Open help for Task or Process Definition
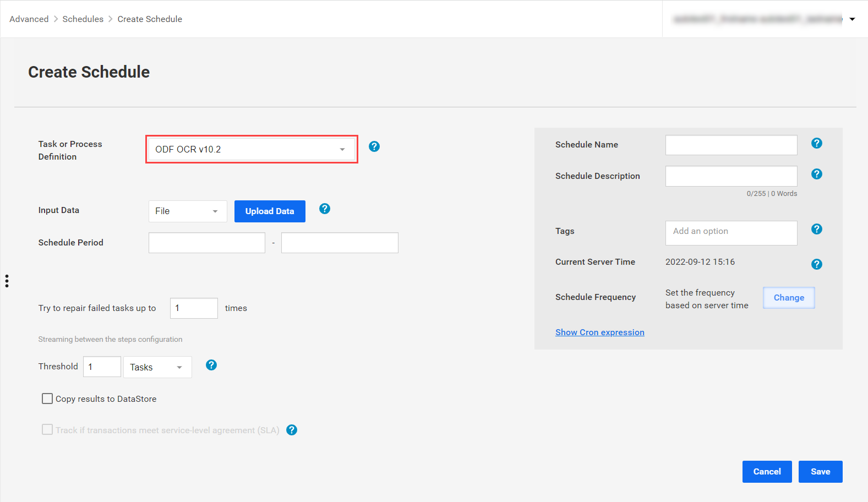Image resolution: width=868 pixels, height=502 pixels. [374, 146]
